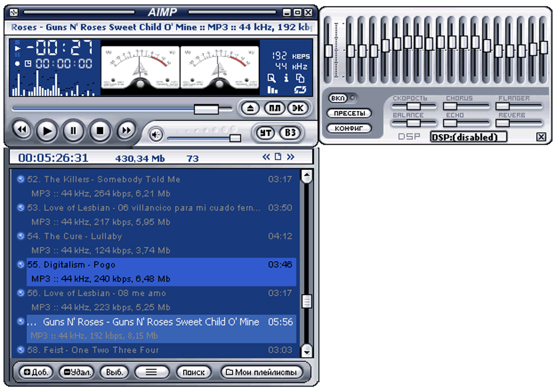Click the playlist scrollbar up arrow
Viewport: 556px width, 392px height.
click(306, 176)
